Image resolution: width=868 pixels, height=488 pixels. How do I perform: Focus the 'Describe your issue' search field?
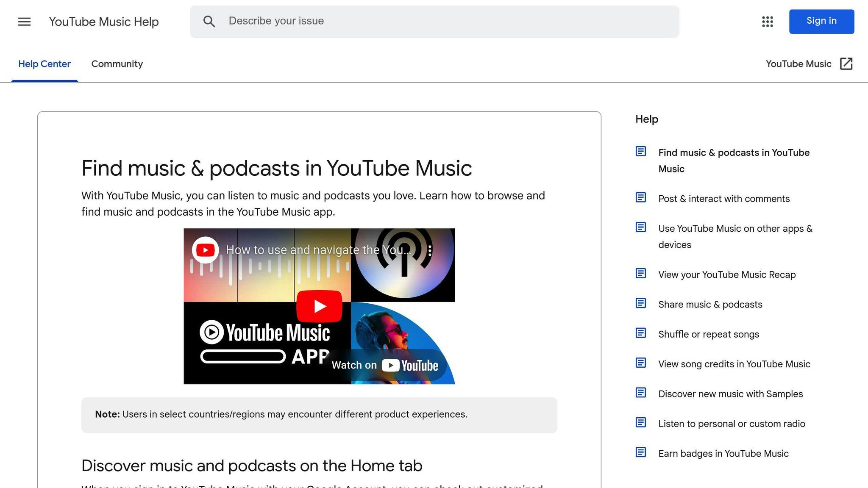click(434, 22)
